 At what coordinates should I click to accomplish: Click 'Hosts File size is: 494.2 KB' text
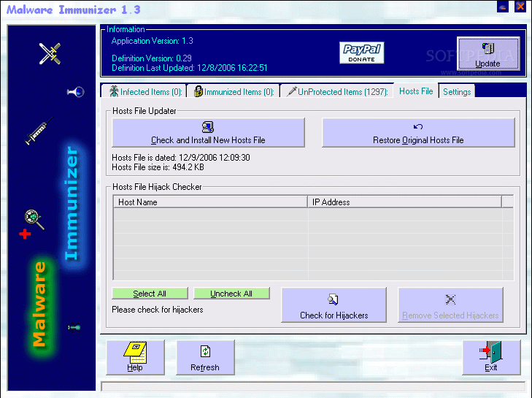pyautogui.click(x=158, y=167)
